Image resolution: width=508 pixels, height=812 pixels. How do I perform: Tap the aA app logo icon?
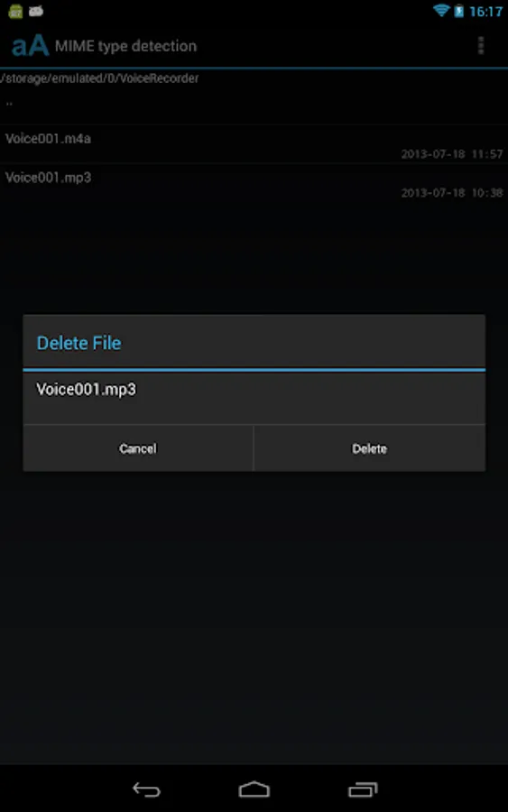click(30, 46)
